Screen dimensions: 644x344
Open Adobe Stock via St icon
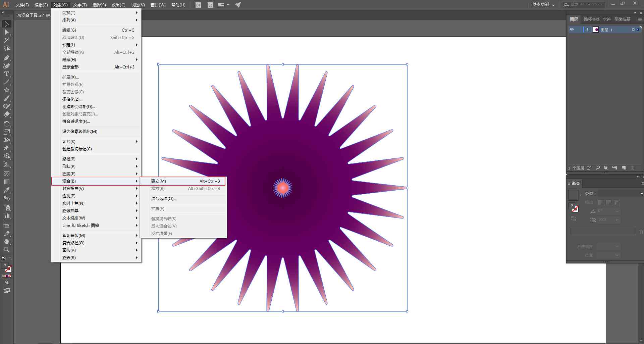[210, 5]
